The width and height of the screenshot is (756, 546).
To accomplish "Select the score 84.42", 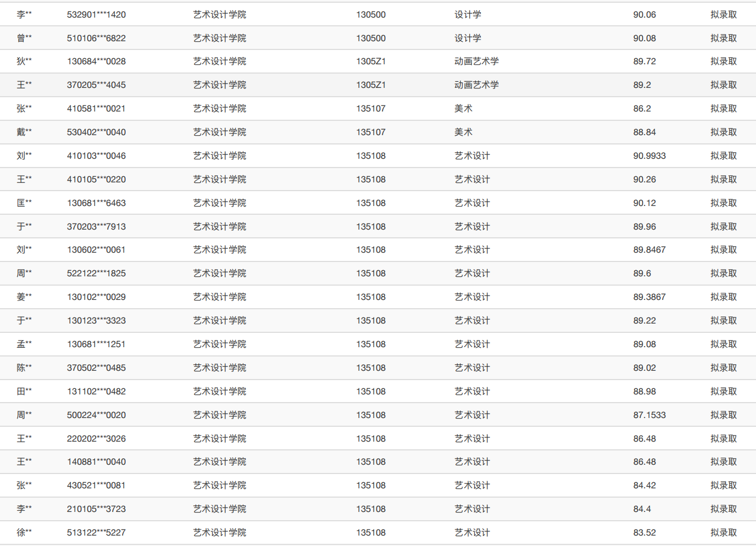I will point(644,486).
